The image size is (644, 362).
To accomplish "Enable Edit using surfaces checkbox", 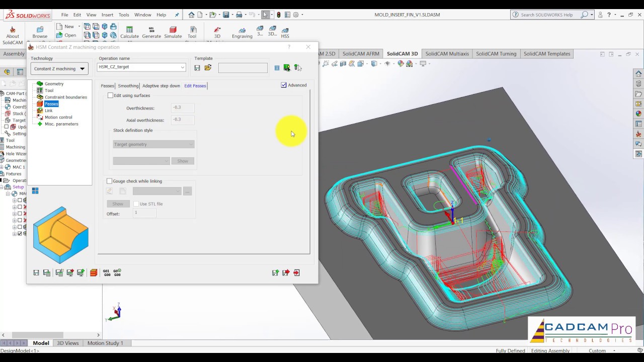I will coord(111,96).
